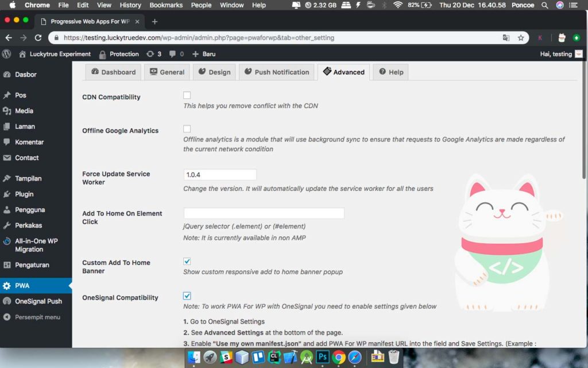This screenshot has width=588, height=368.
Task: Open Photoshop from the Dock
Action: [x=323, y=357]
